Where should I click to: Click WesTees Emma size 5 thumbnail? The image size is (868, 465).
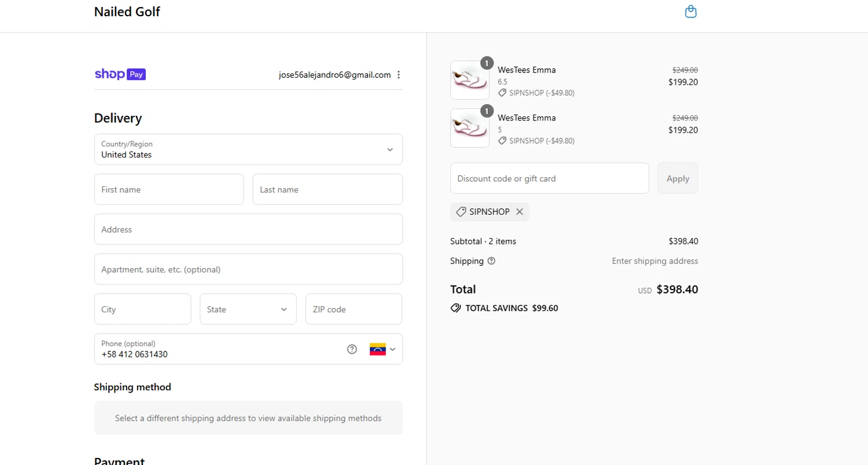point(470,128)
